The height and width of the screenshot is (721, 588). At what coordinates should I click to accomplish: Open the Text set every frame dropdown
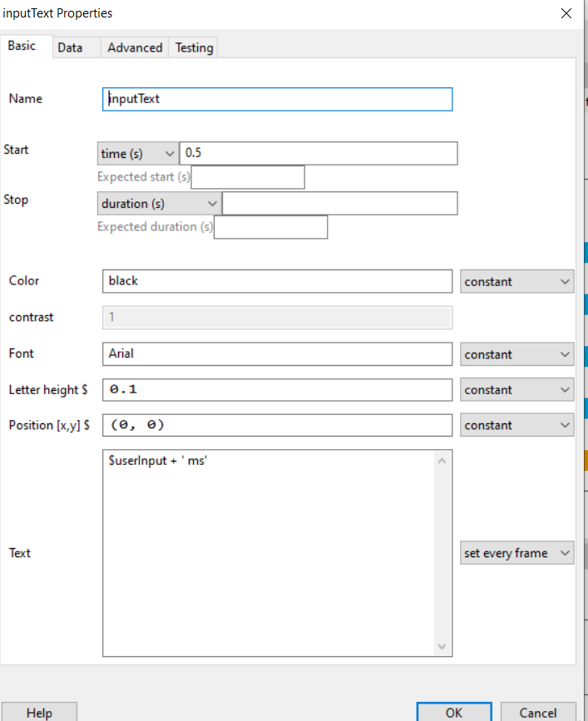coord(516,553)
